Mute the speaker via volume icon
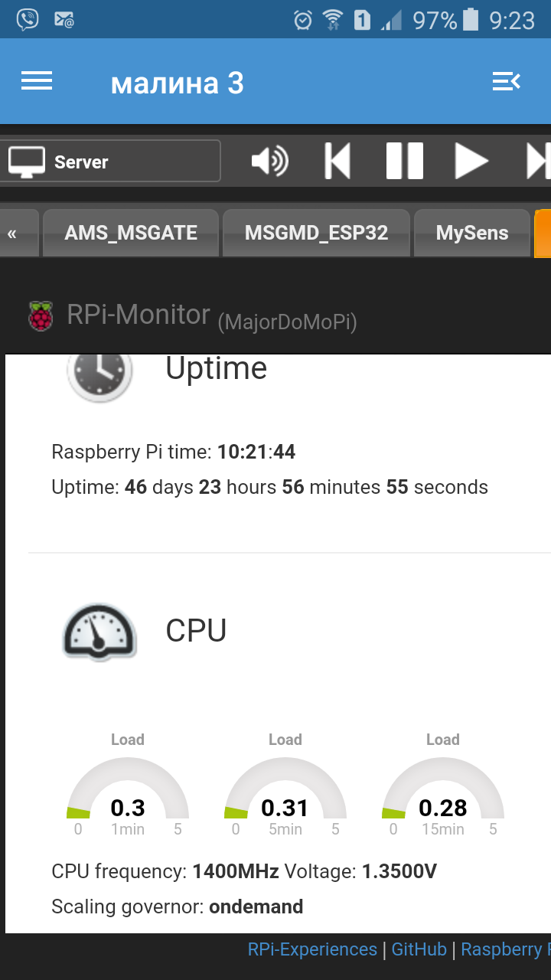This screenshot has height=980, width=551. (x=269, y=161)
